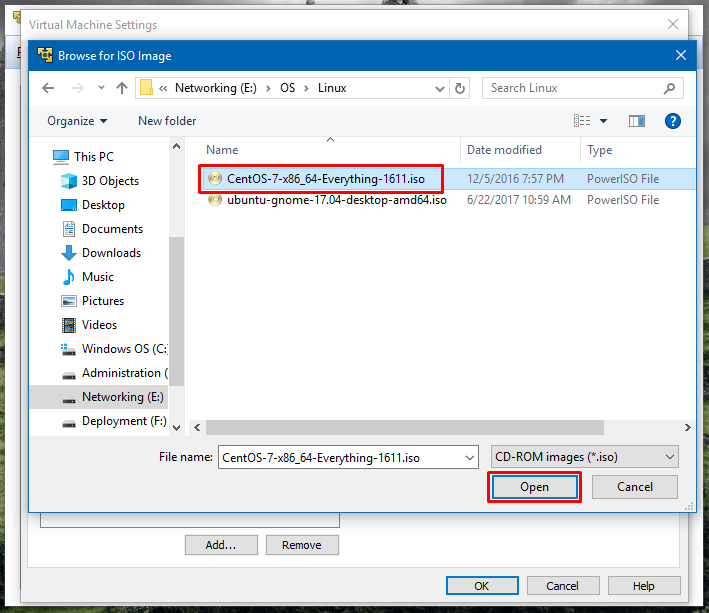This screenshot has width=709, height=613.
Task: Open Deployment (F:) drive
Action: (124, 421)
